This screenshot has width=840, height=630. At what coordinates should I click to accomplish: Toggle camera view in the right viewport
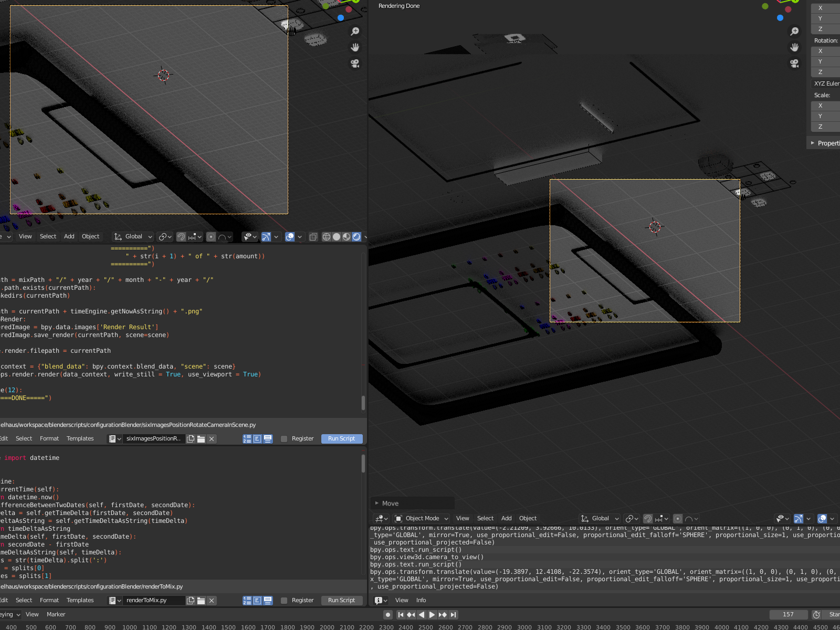coord(794,64)
